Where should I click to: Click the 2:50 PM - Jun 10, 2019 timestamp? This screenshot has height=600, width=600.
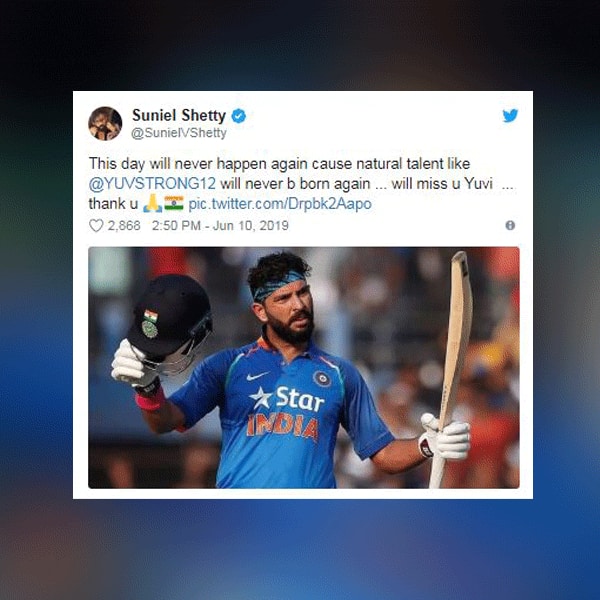[x=220, y=225]
